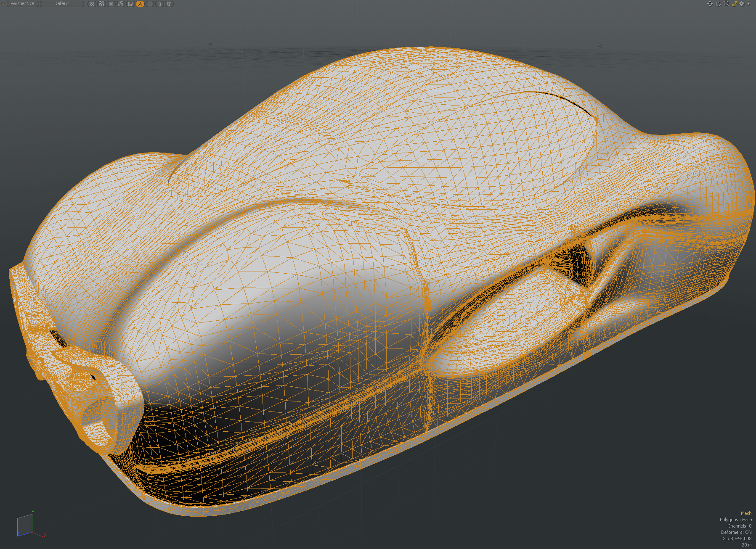Click the double panel viewport icon
This screenshot has width=756, height=549.
pos(170,4)
